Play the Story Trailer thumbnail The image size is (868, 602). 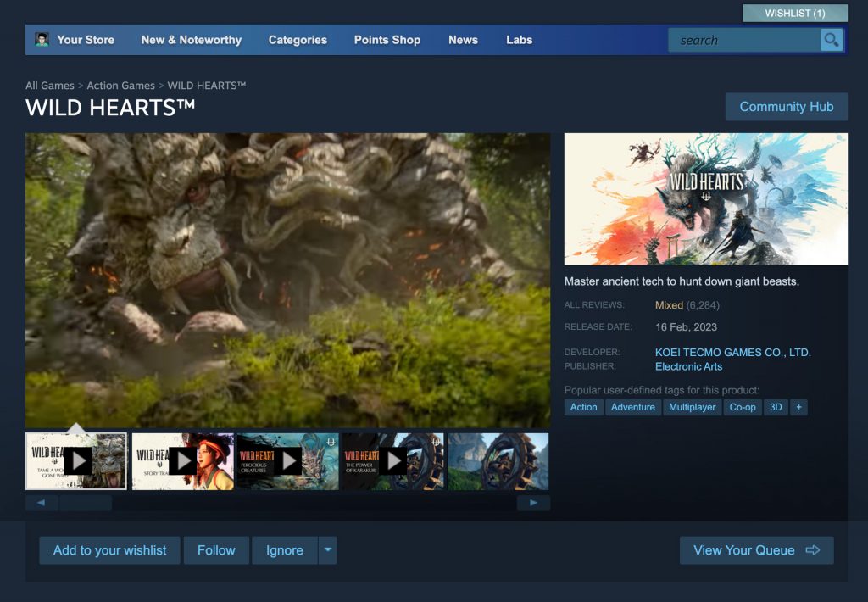click(x=183, y=461)
